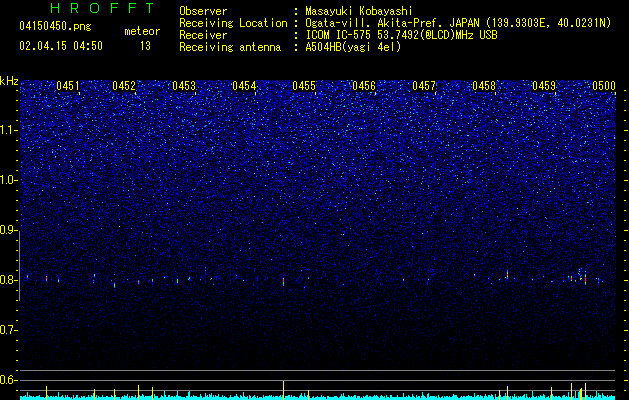
Task: Click time marker 0451
Action: coord(68,86)
